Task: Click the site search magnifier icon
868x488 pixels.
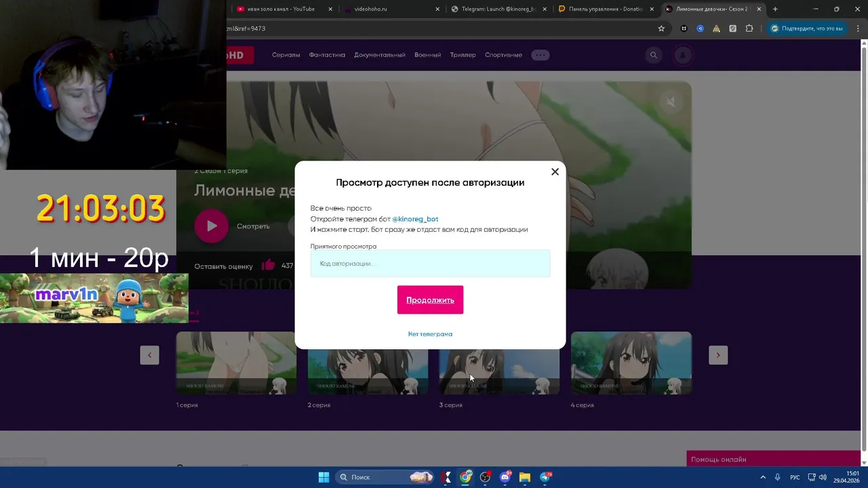Action: (x=653, y=55)
